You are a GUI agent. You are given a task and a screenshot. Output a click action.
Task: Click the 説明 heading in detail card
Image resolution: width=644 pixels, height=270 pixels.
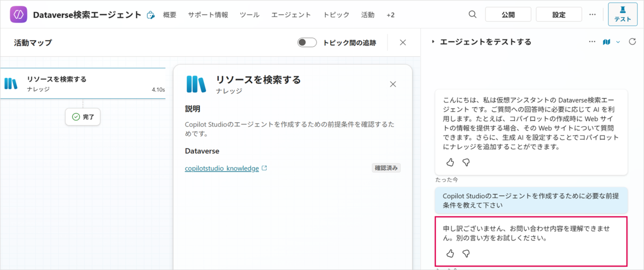[x=193, y=109]
